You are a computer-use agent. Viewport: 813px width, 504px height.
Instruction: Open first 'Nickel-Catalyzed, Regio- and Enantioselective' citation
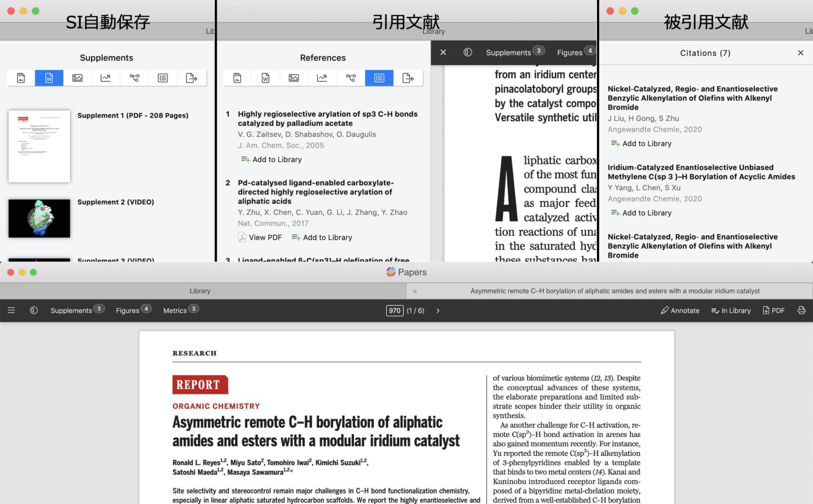(x=692, y=98)
